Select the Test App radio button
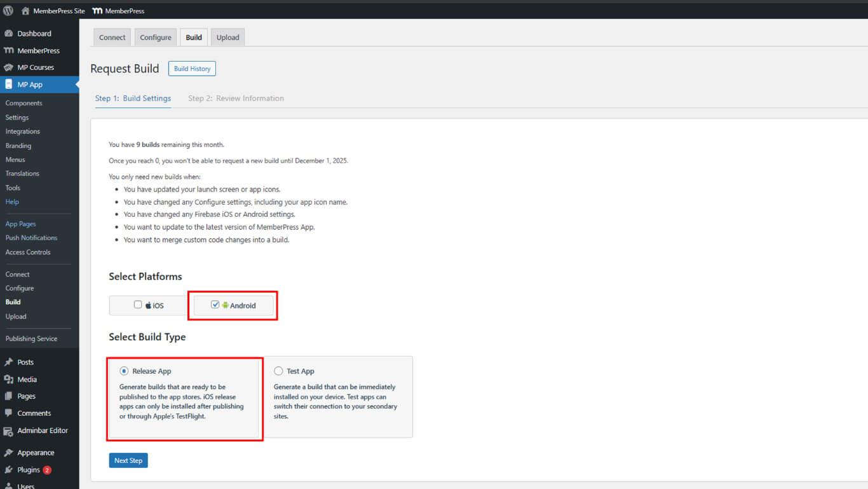Image resolution: width=868 pixels, height=489 pixels. click(x=278, y=371)
